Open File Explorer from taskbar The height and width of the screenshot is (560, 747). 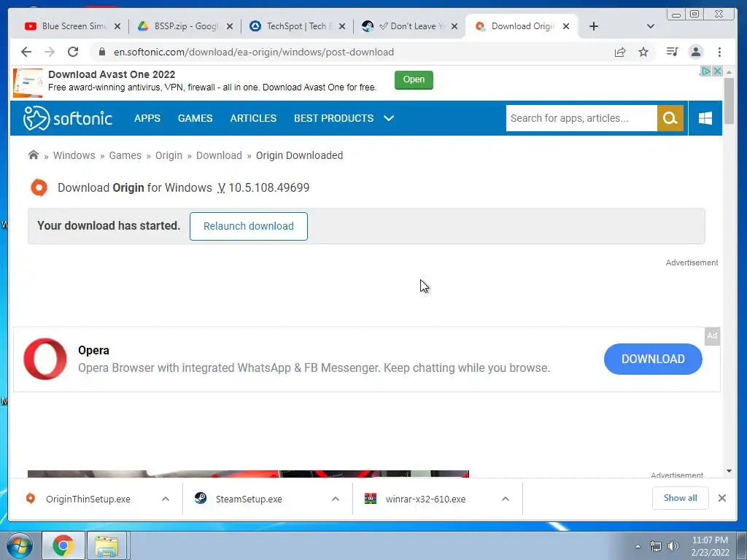[107, 545]
